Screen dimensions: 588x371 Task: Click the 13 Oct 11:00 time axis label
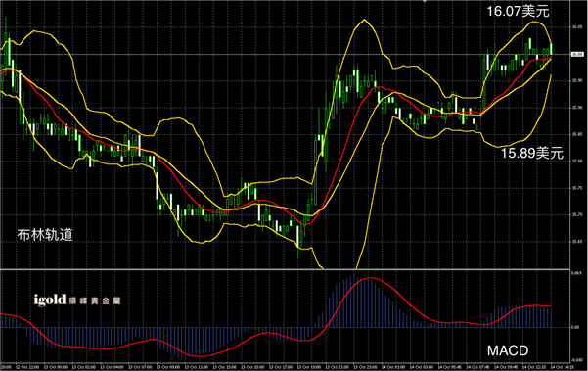point(196,367)
